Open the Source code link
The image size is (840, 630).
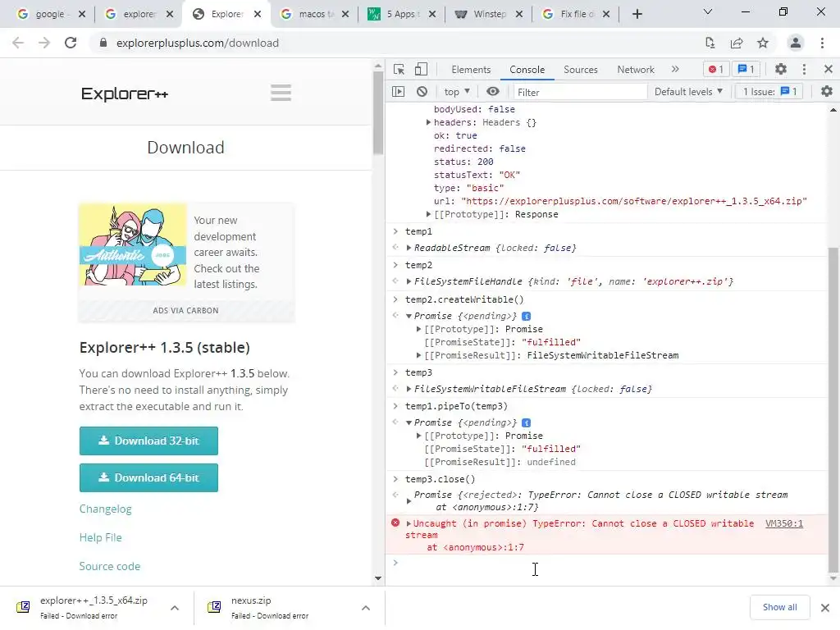[110, 566]
